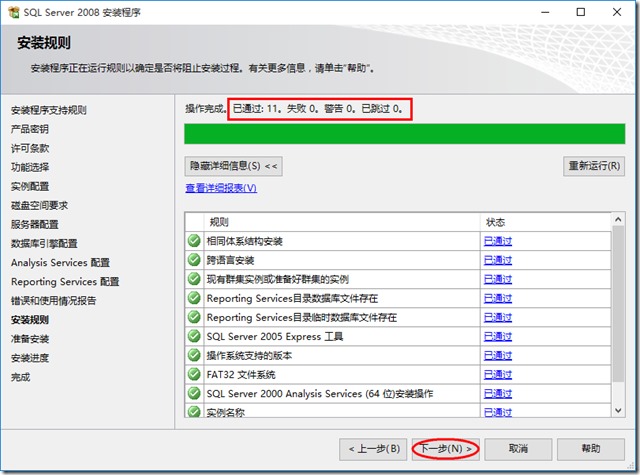Click rule text 操作系统支持的版本
640x475 pixels.
249,355
